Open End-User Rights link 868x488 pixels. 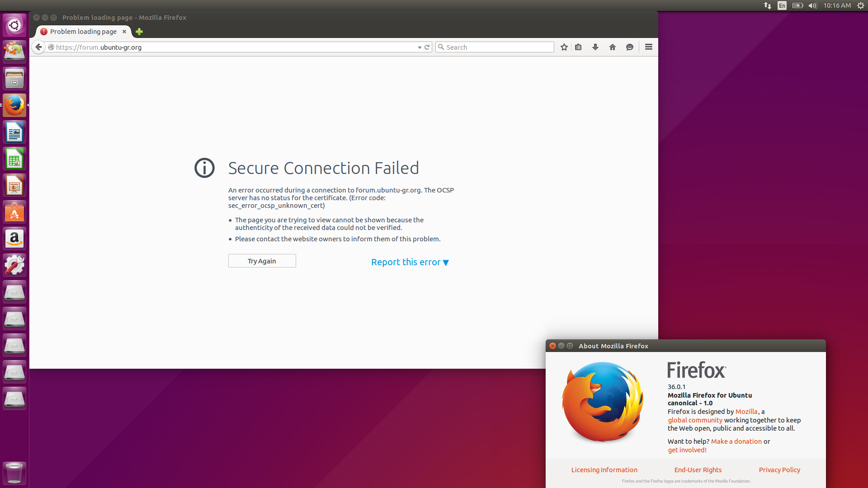[698, 470]
